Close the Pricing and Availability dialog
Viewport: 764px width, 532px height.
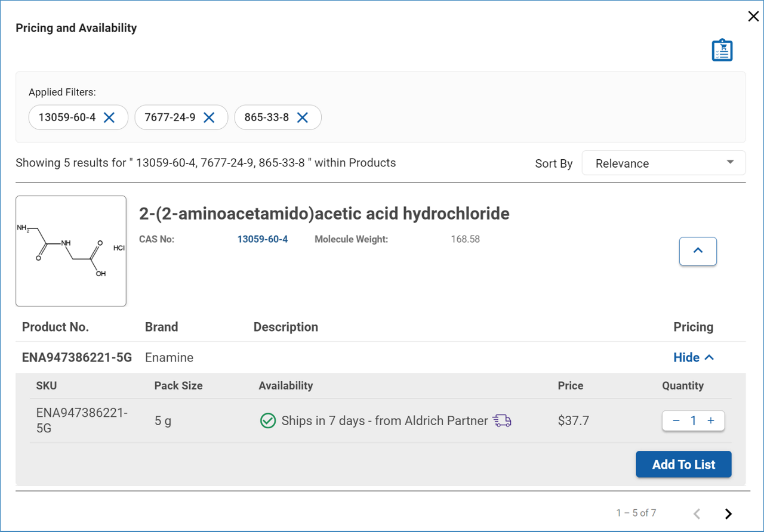753,17
